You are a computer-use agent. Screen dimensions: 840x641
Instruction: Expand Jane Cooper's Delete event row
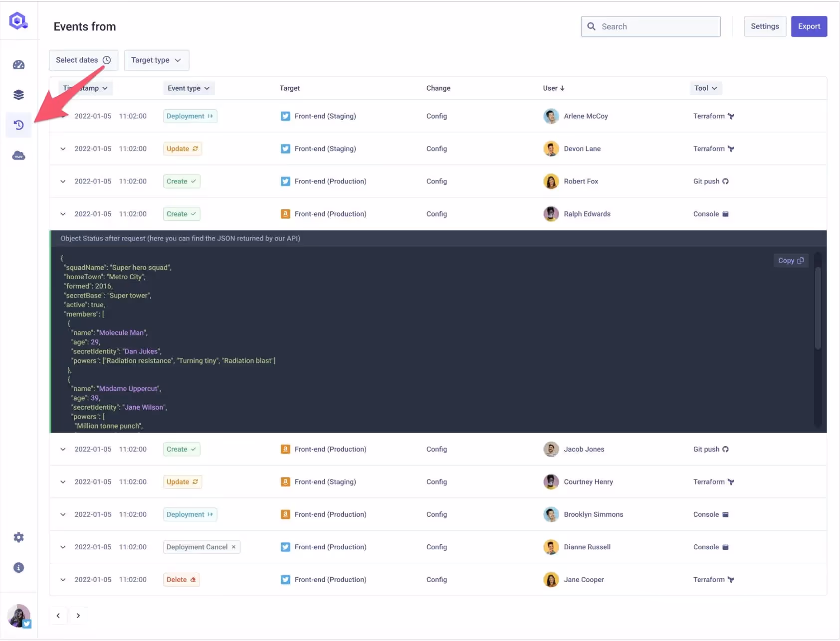point(63,579)
